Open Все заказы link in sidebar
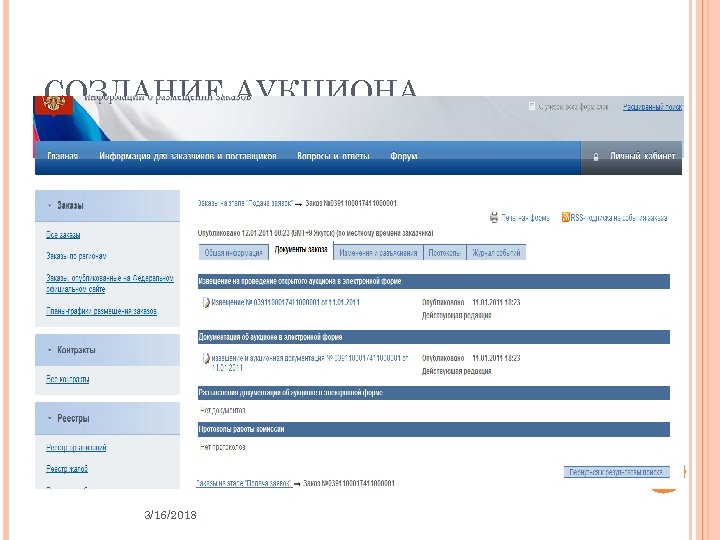720x540 pixels. [x=63, y=235]
